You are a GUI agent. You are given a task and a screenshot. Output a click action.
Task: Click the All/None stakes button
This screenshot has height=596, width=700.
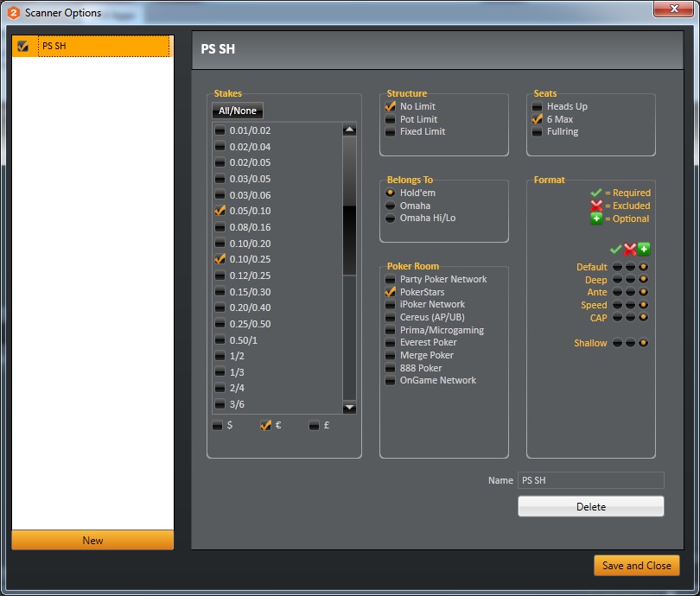click(237, 110)
